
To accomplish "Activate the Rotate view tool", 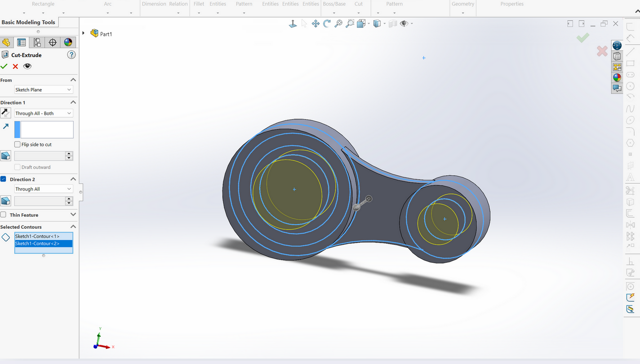I will [327, 24].
